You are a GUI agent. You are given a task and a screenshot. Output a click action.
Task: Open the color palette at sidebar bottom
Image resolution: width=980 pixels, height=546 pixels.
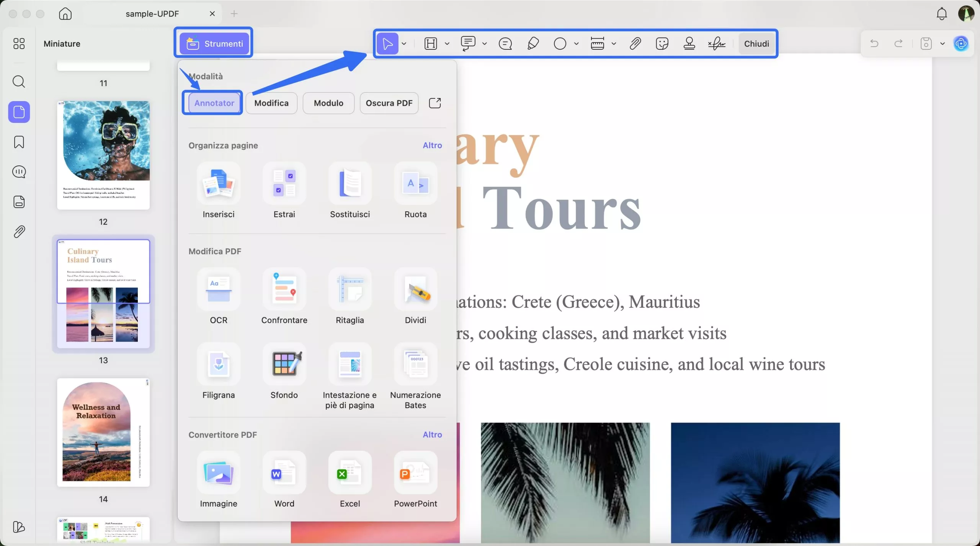pos(19,527)
